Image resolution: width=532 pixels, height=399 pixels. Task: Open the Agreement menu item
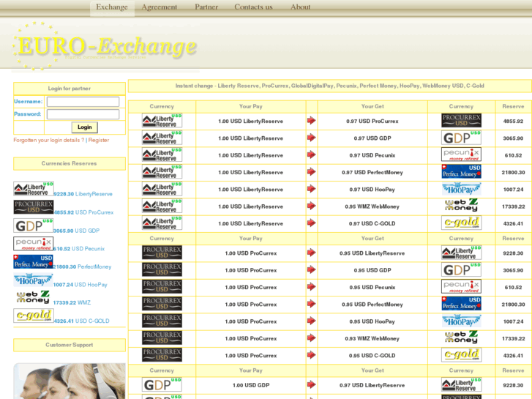click(159, 7)
